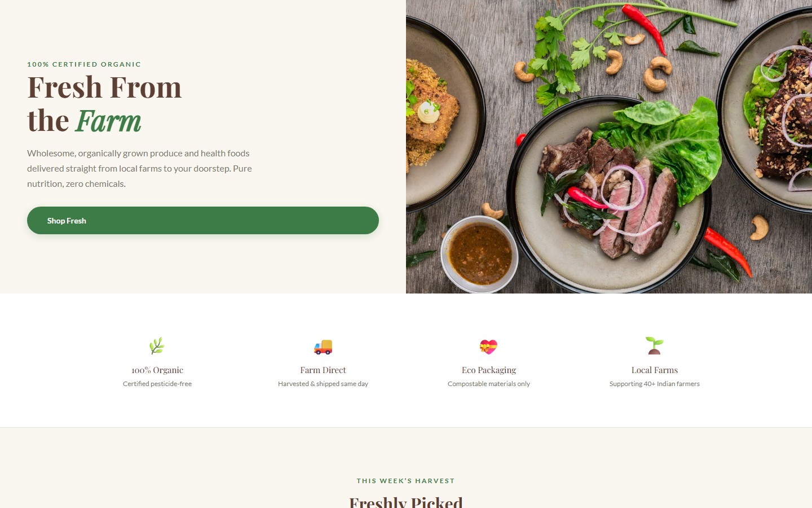Screen dimensions: 812x508
Task: Click the Supporting 40+ Indian farmers caption
Action: tap(655, 384)
